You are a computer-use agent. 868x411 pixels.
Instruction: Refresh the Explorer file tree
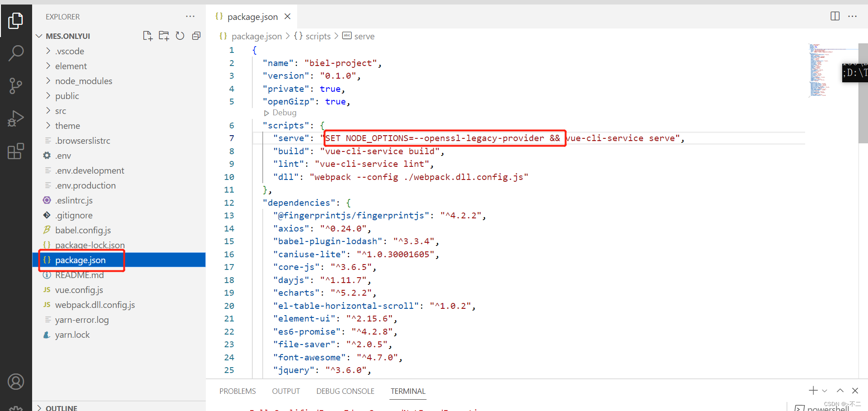point(180,36)
